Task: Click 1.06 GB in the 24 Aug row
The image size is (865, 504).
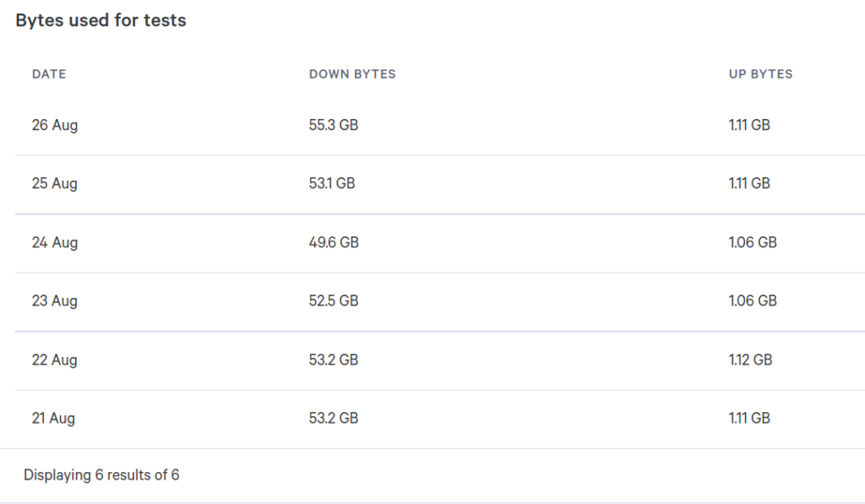Action: pos(753,242)
